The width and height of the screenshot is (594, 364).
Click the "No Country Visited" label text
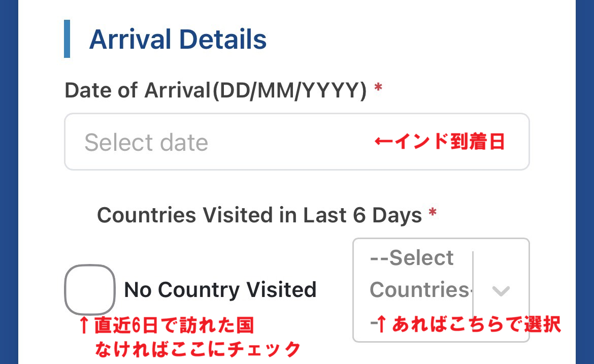pyautogui.click(x=220, y=290)
